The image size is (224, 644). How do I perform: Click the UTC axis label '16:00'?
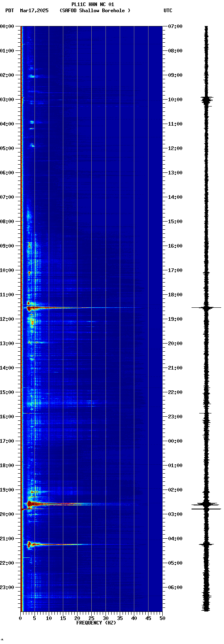(175, 246)
